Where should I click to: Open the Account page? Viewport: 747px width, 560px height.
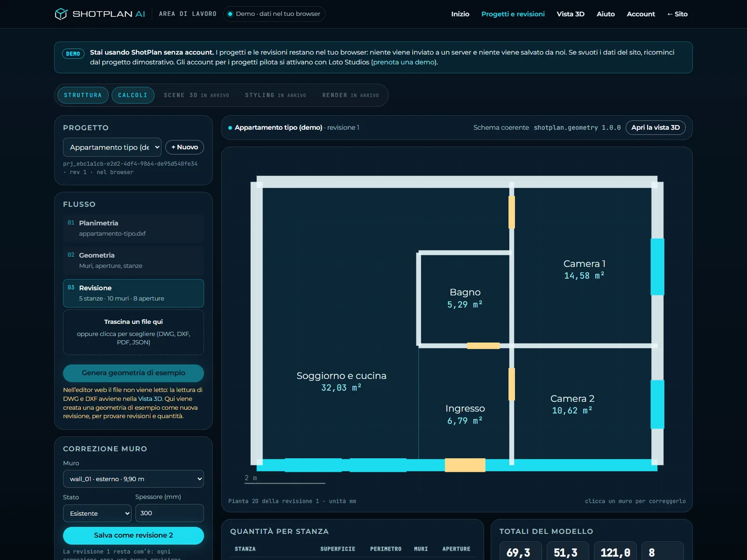click(641, 14)
